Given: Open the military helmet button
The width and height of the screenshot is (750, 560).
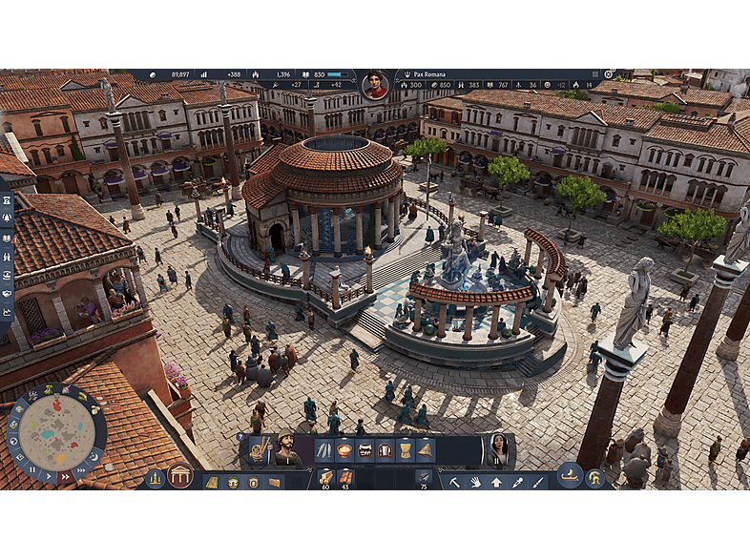Looking at the screenshot, I should click(594, 478).
